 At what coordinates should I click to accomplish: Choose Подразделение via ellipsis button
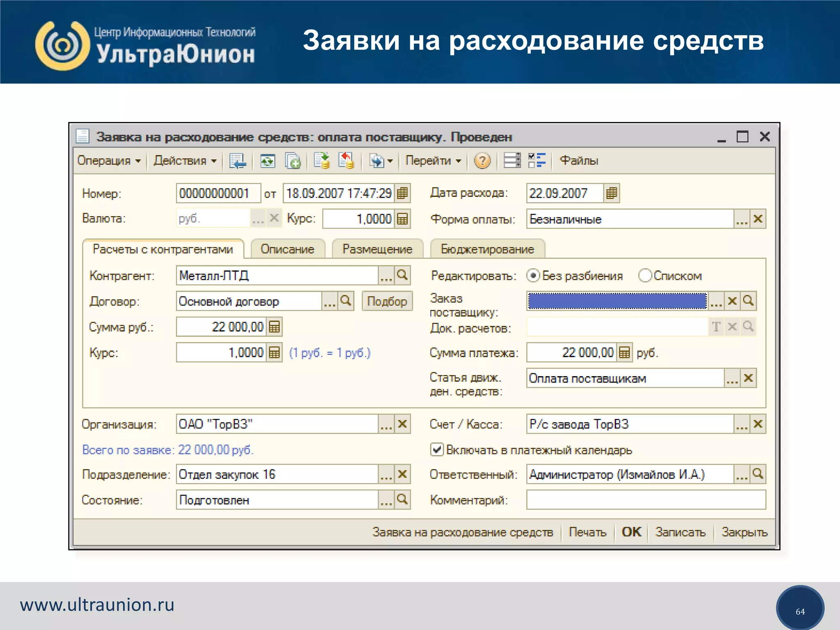386,474
